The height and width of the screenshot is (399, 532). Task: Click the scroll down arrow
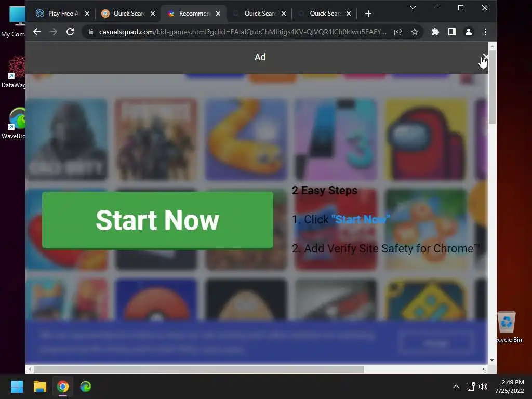[492, 360]
